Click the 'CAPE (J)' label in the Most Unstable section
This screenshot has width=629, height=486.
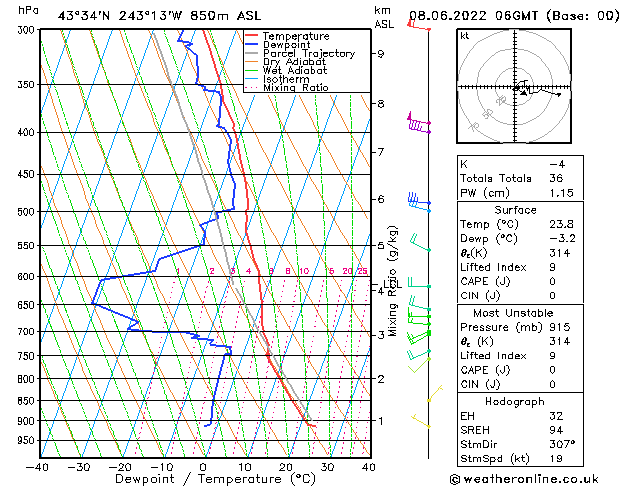(485, 370)
